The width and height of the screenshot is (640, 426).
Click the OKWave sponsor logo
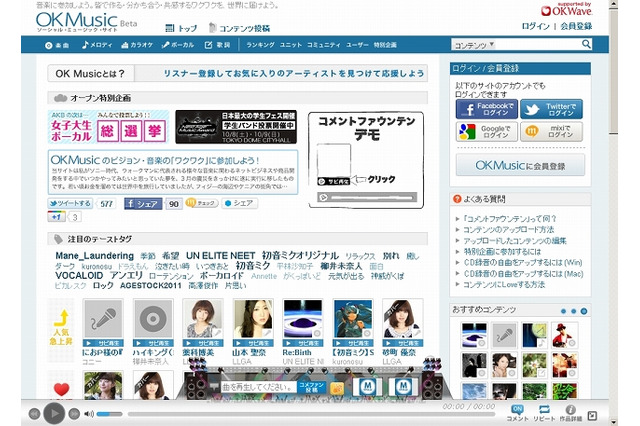coord(566,10)
